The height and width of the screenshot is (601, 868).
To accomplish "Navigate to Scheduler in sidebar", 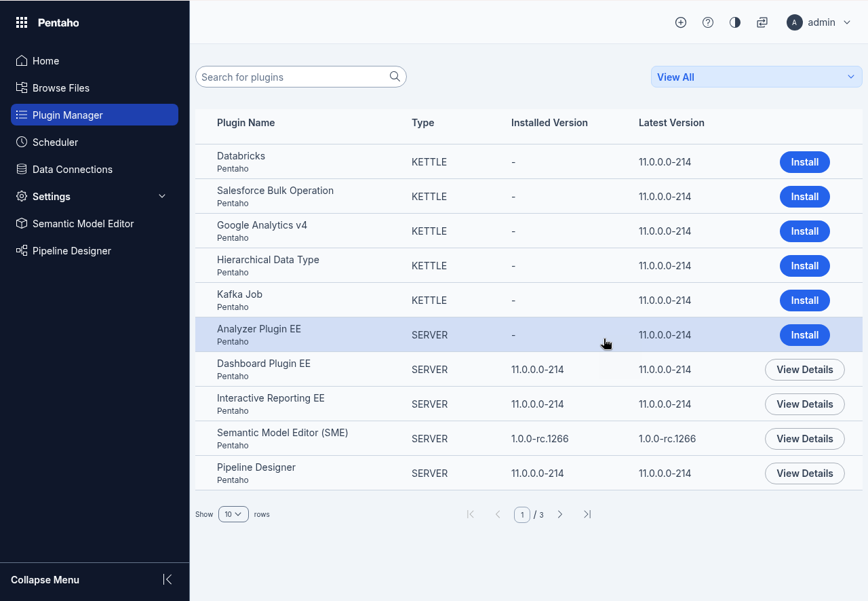I will 56,142.
